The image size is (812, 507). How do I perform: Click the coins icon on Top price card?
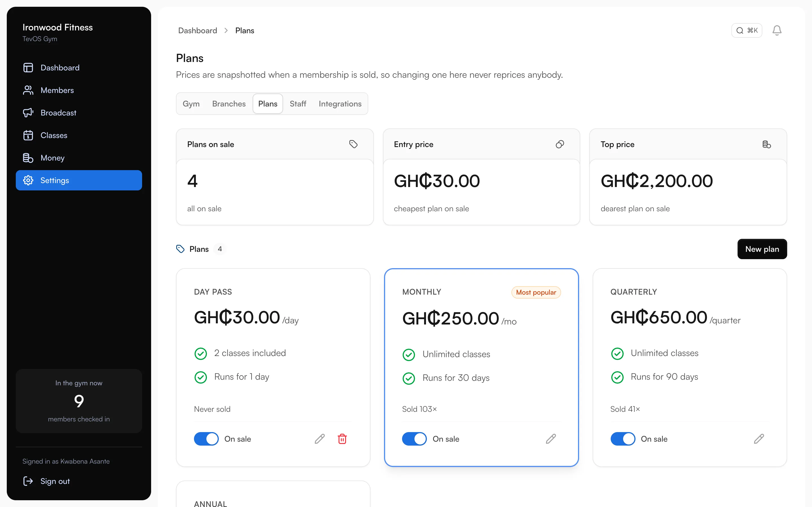[766, 144]
